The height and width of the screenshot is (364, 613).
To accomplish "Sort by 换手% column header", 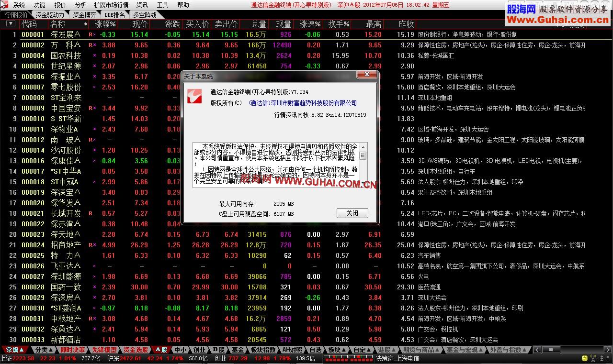I will pos(339,24).
